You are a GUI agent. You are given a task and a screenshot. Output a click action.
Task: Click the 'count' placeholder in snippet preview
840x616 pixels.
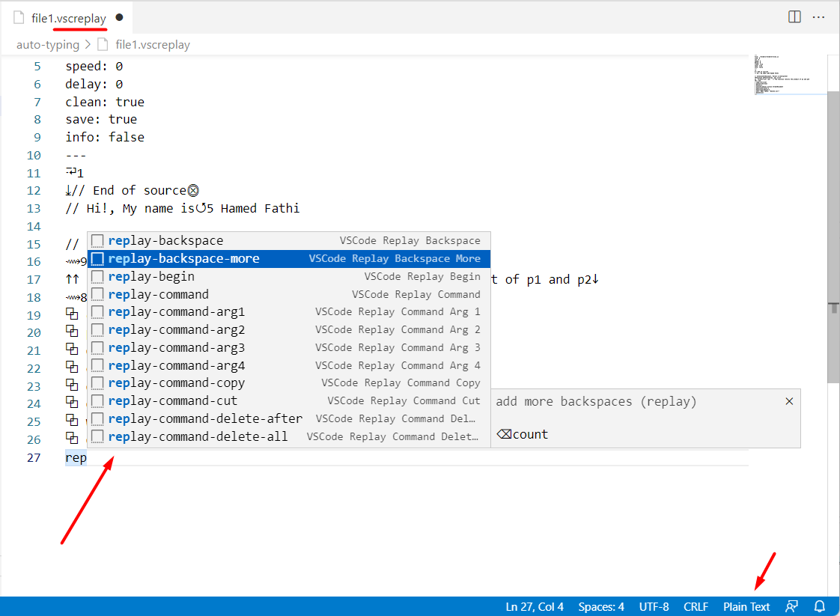pos(530,434)
